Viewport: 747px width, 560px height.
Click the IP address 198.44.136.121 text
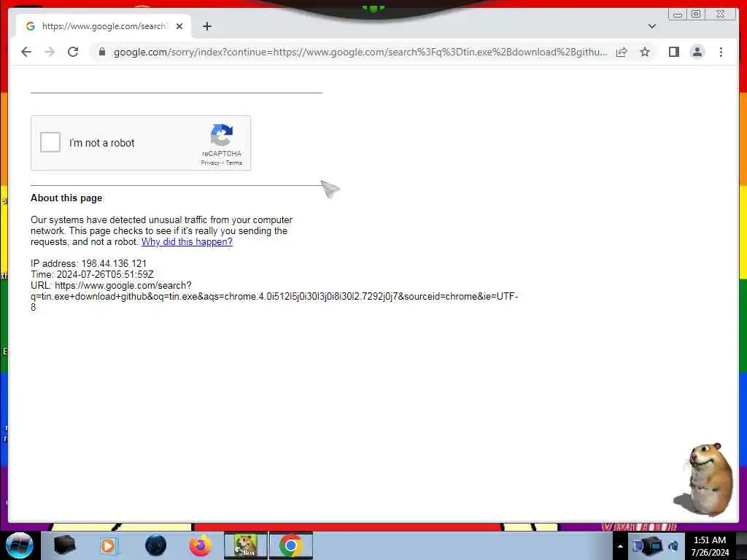pos(88,263)
